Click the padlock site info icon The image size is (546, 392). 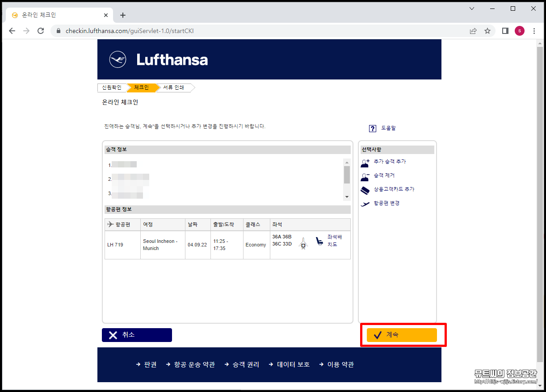[x=58, y=31]
